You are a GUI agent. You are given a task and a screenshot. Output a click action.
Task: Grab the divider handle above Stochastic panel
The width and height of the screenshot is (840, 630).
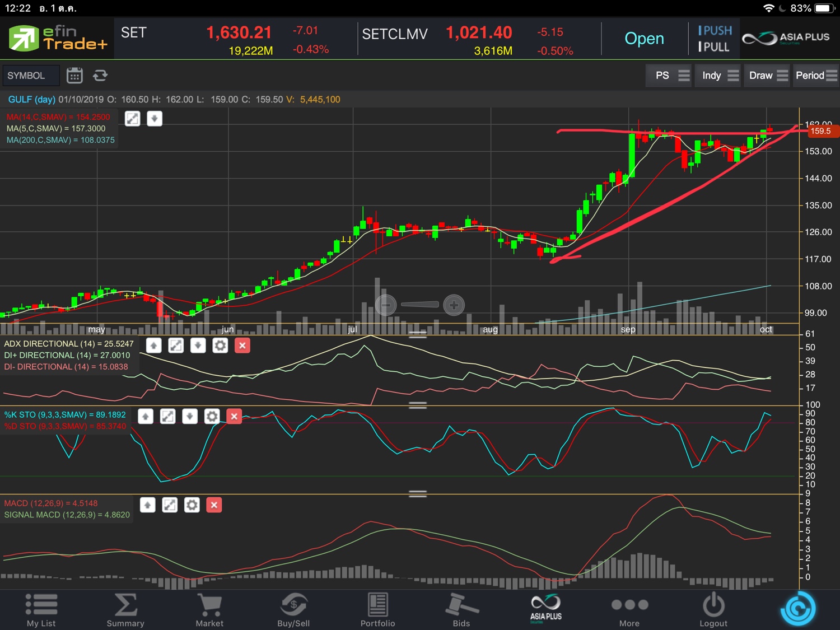[x=418, y=405]
